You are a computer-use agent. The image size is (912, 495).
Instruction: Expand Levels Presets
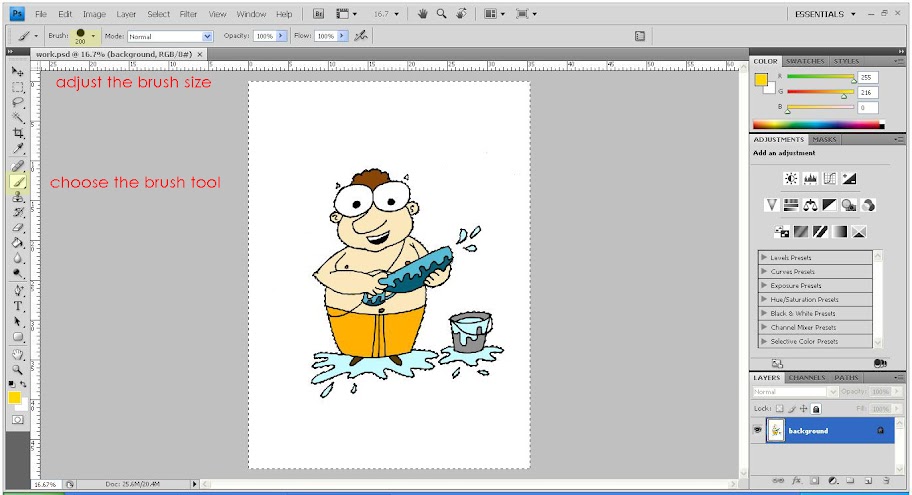coord(764,257)
